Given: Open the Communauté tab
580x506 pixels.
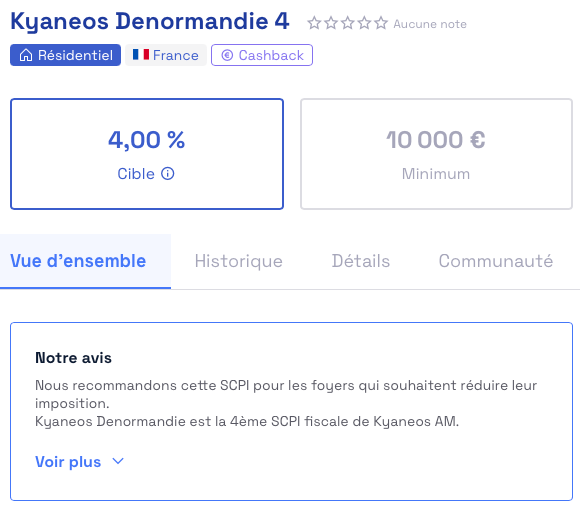Looking at the screenshot, I should tap(496, 261).
